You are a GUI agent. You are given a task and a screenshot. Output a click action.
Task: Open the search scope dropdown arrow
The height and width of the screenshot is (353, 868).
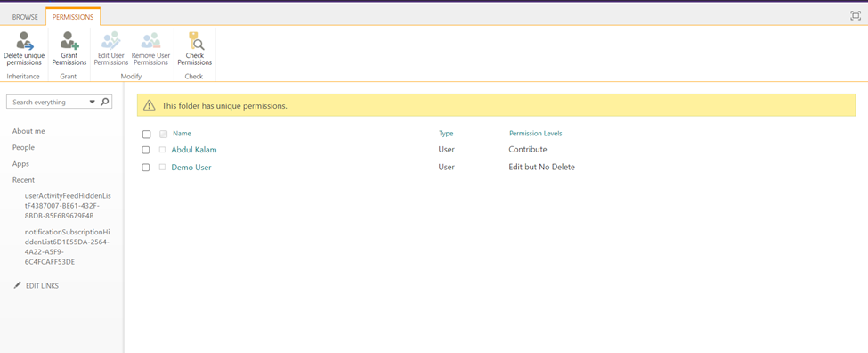coord(92,102)
